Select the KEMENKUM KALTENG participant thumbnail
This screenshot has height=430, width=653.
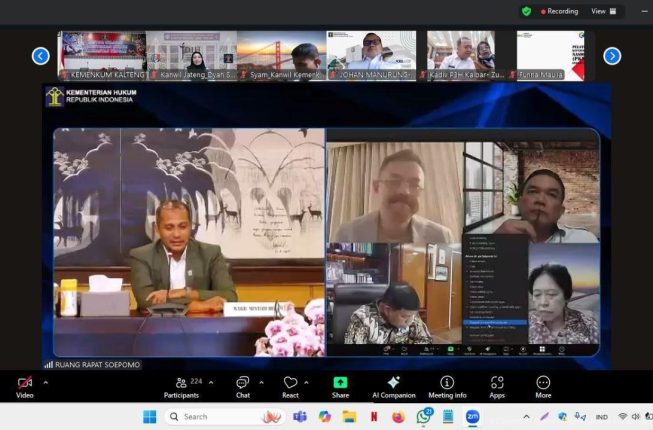point(102,55)
